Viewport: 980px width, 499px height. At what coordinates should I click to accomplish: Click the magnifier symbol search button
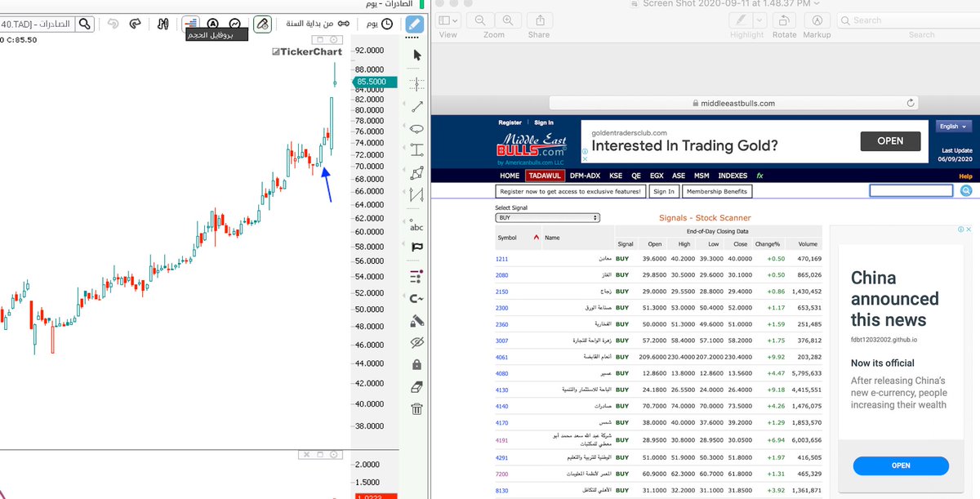(85, 25)
